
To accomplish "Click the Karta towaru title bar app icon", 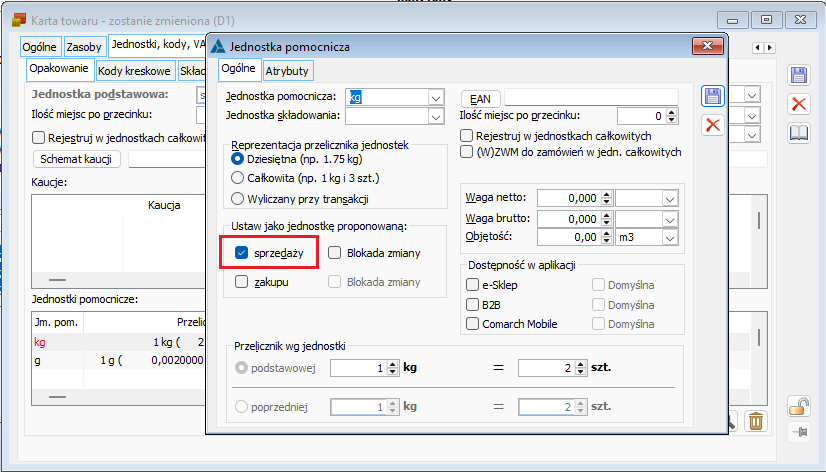I will pos(19,21).
